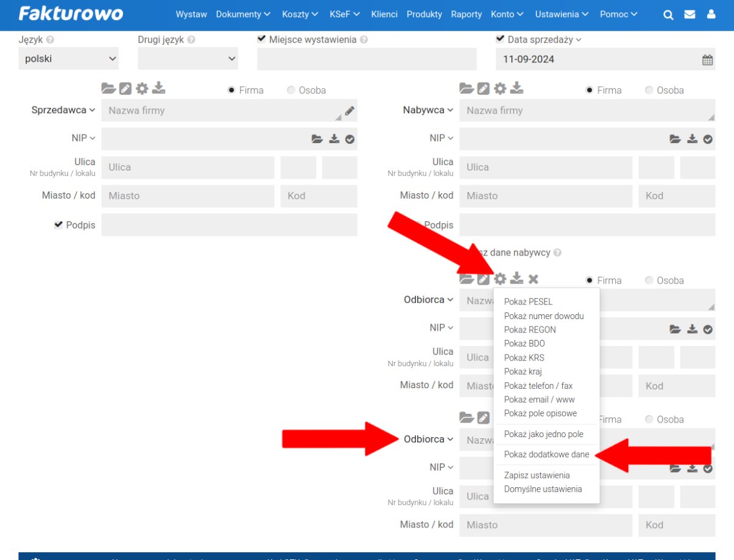Click the verify checkmark icon in Nabywca NIP field
The image size is (734, 560).
pos(708,139)
